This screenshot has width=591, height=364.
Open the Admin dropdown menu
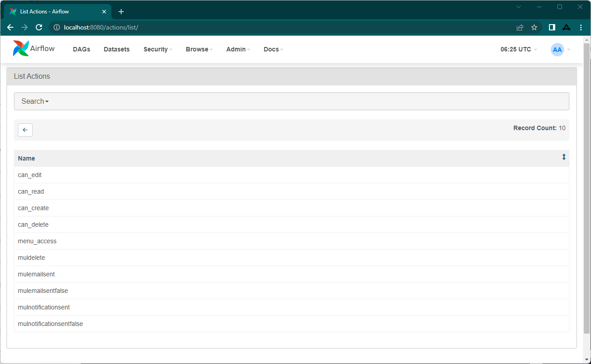(238, 49)
